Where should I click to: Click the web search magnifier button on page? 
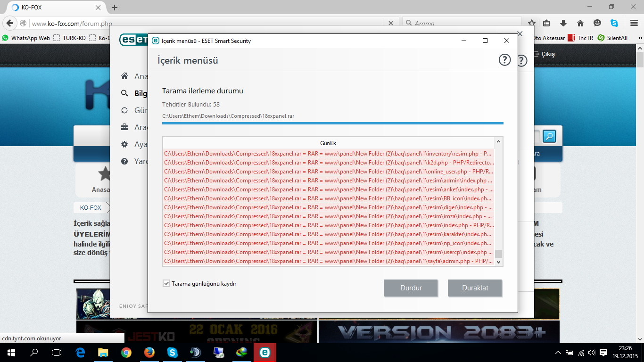click(549, 137)
